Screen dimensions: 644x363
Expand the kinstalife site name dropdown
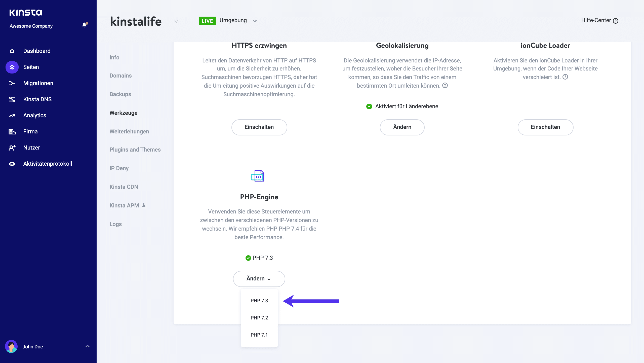click(x=176, y=21)
